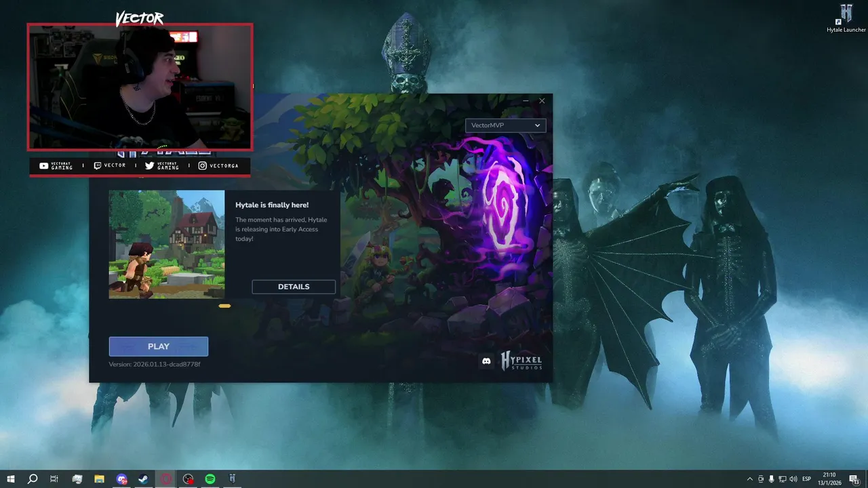The height and width of the screenshot is (488, 868).
Task: Open the Opera GX taskbar icon
Action: click(166, 479)
